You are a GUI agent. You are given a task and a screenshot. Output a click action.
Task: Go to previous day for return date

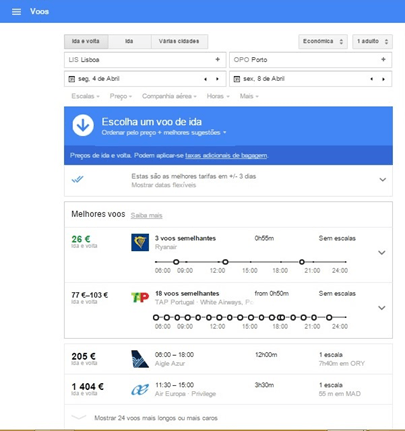(372, 79)
